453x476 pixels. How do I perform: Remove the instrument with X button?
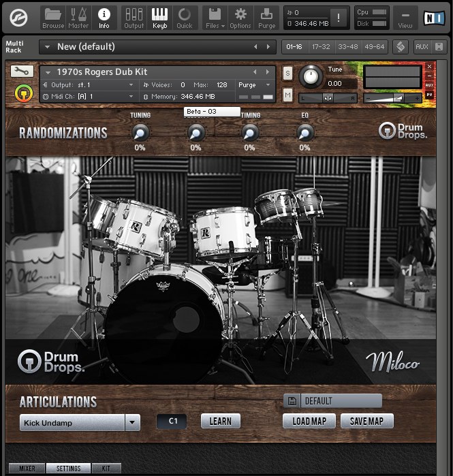pos(429,67)
